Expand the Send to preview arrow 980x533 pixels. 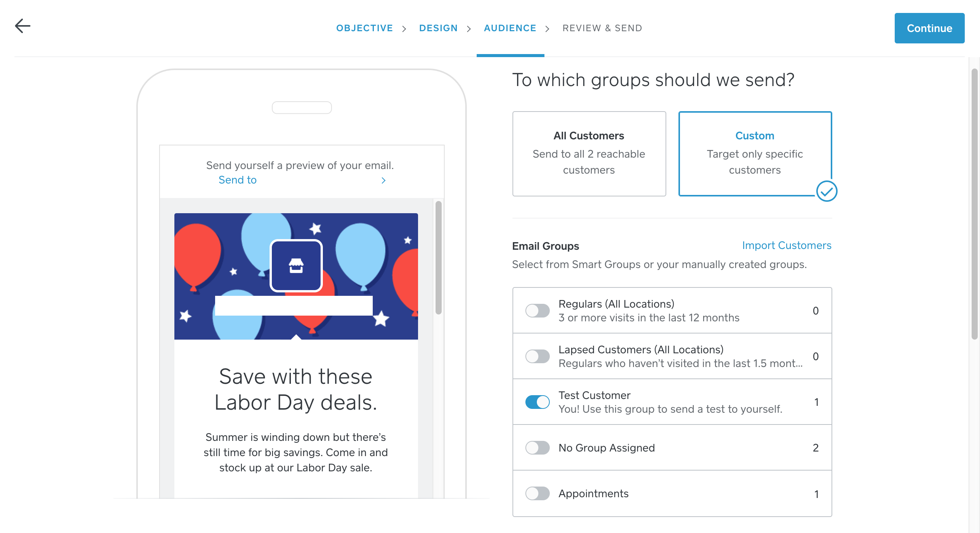(383, 180)
